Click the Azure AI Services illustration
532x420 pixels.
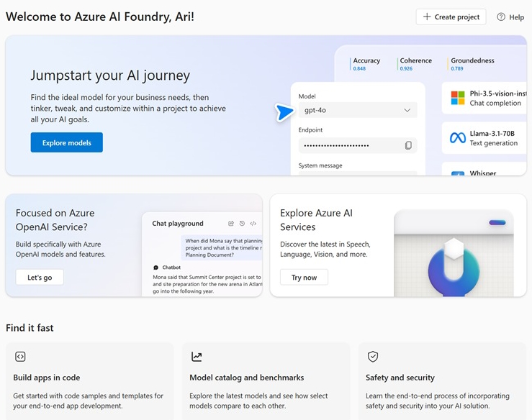[x=454, y=253]
